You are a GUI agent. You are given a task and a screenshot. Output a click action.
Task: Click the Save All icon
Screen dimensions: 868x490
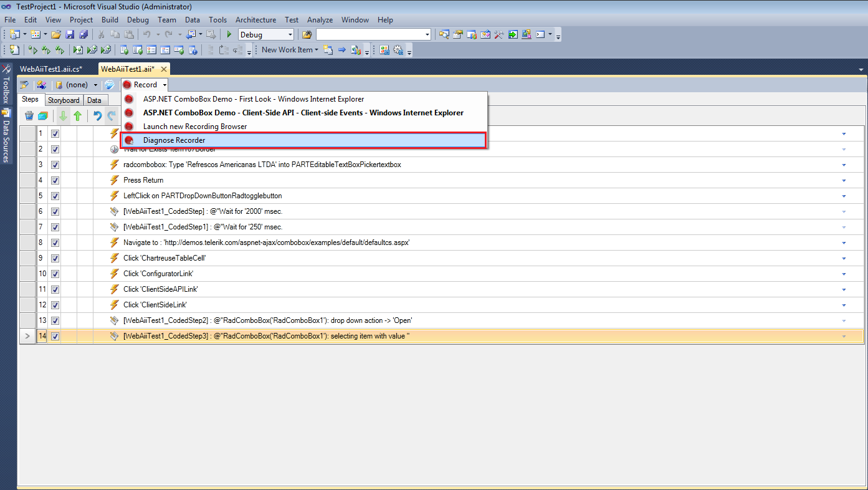[83, 34]
